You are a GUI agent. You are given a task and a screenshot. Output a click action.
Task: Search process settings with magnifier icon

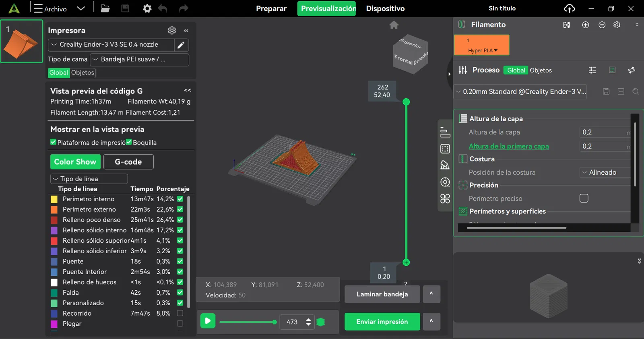coord(636,91)
